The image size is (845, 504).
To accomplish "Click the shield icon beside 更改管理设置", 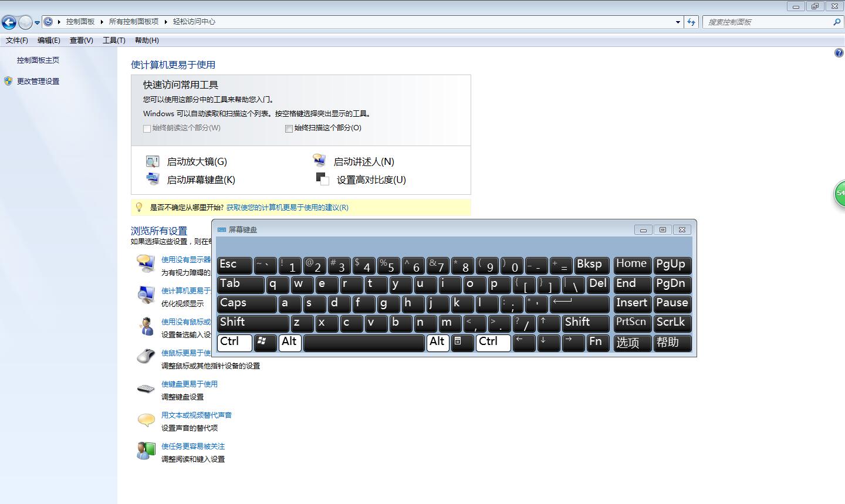I will click(8, 81).
